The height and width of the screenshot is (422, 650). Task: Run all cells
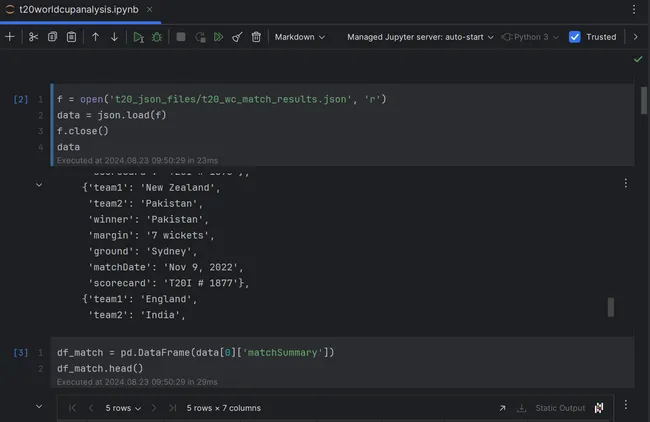(x=218, y=37)
